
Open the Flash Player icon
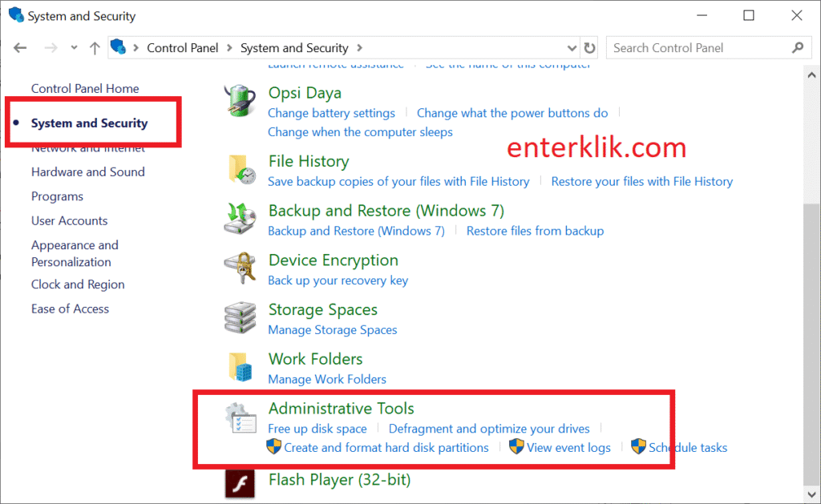click(x=239, y=482)
